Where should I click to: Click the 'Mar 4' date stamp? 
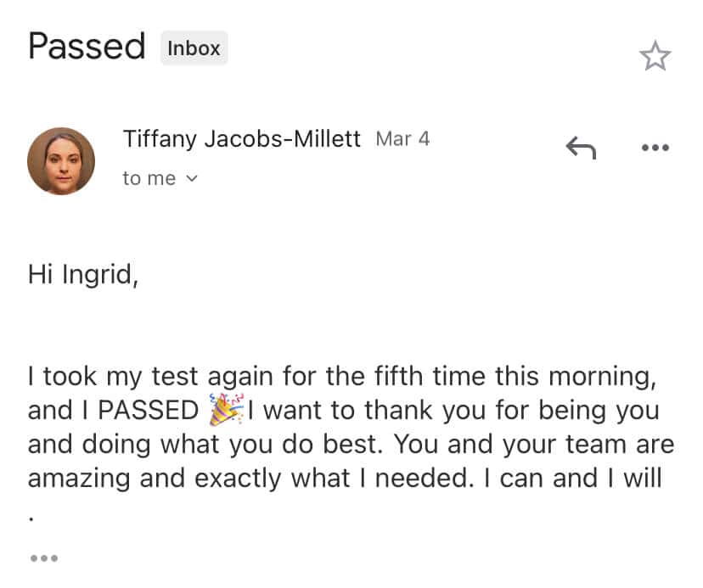click(x=402, y=138)
